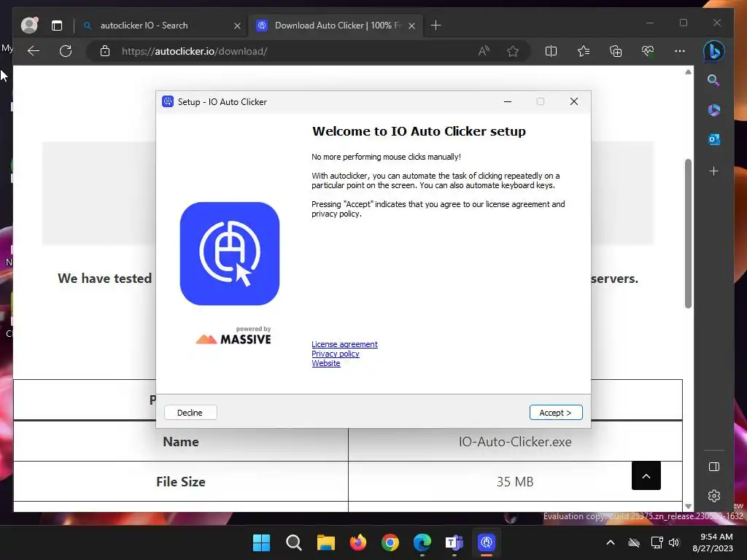This screenshot has width=747, height=560.
Task: Close the Setup - IO Auto Clicker dialog
Action: coord(574,101)
